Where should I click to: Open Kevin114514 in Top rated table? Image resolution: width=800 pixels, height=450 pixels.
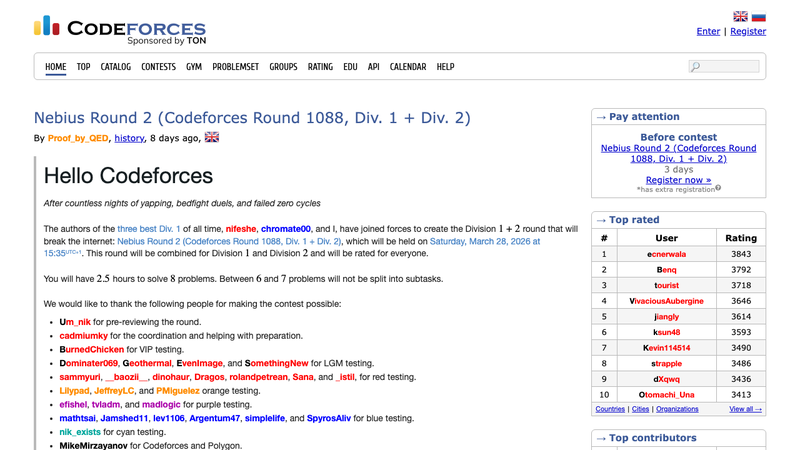pyautogui.click(x=666, y=348)
